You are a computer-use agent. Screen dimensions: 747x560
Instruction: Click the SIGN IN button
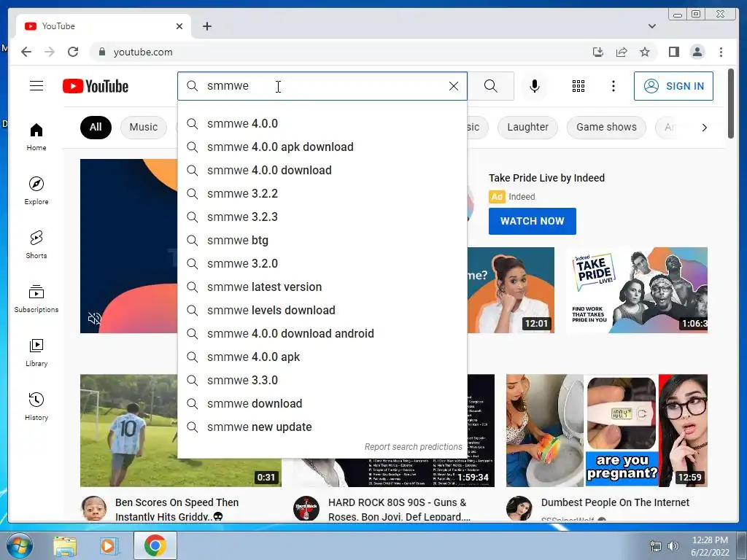tap(673, 86)
